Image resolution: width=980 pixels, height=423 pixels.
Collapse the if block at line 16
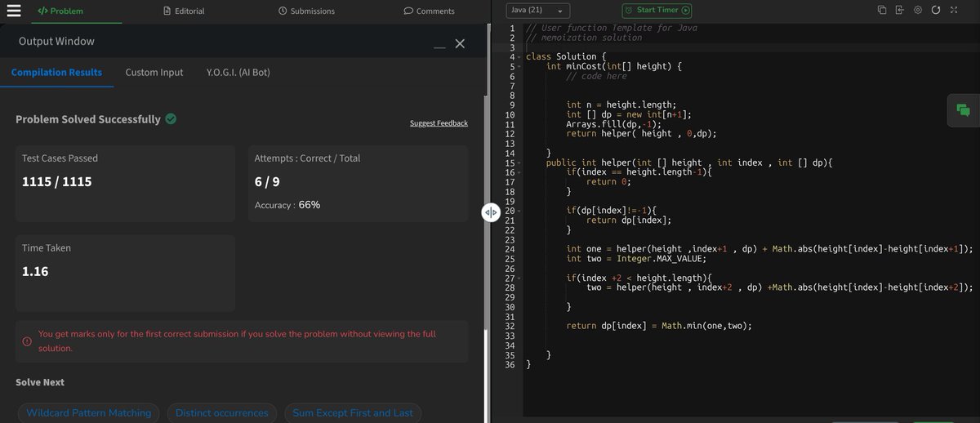(520, 173)
